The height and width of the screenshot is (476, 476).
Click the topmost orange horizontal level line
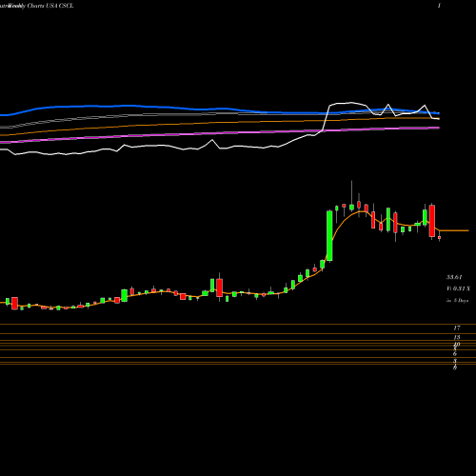238,325
